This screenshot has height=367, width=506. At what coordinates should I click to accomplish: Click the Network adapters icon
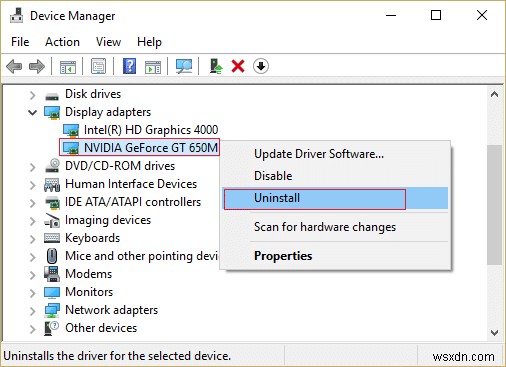[52, 310]
